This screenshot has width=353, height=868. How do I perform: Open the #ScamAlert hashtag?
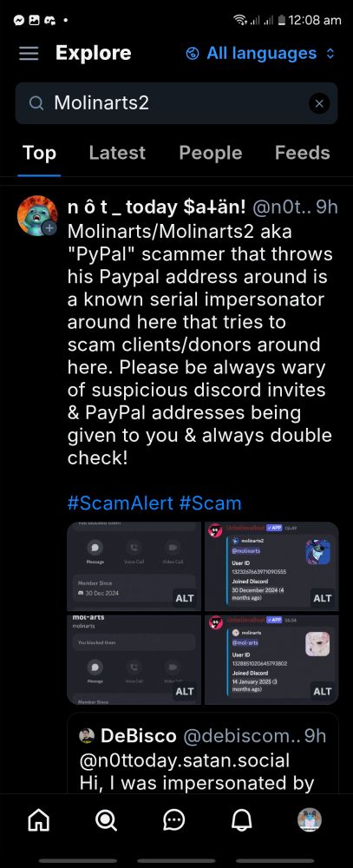[x=121, y=503]
